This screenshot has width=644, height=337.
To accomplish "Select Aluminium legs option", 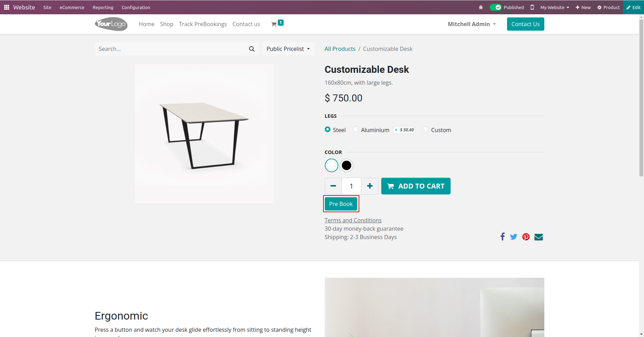I will [x=355, y=130].
